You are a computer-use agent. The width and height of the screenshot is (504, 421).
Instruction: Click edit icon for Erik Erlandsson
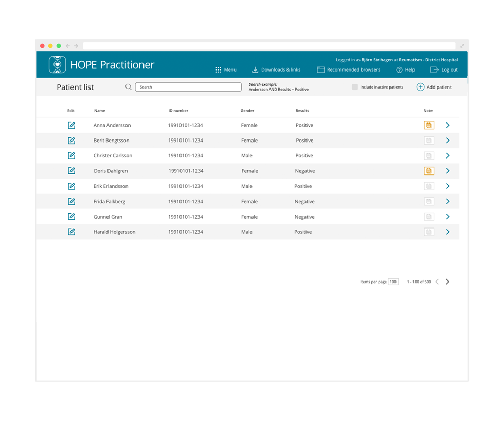[71, 186]
